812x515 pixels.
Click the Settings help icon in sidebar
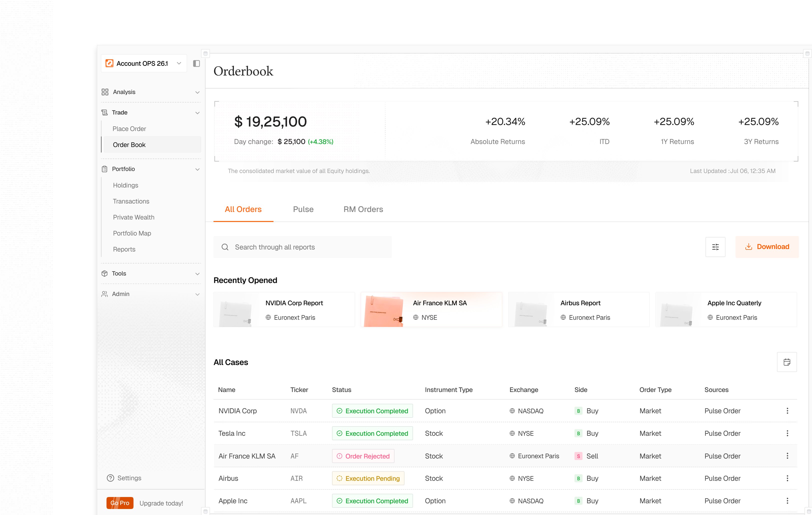[110, 478]
